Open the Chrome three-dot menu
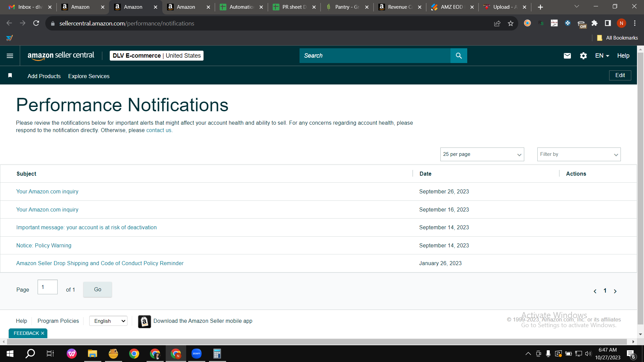The image size is (644, 362). [635, 23]
